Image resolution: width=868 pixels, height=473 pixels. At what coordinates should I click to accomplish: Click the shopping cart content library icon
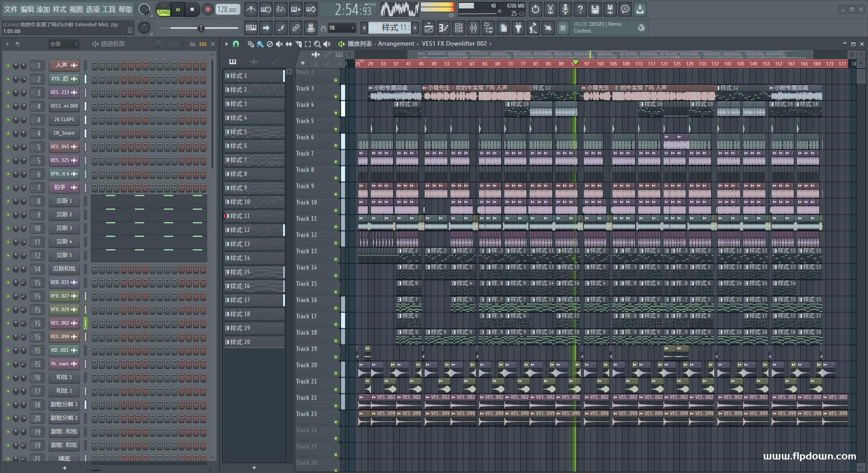click(x=562, y=28)
